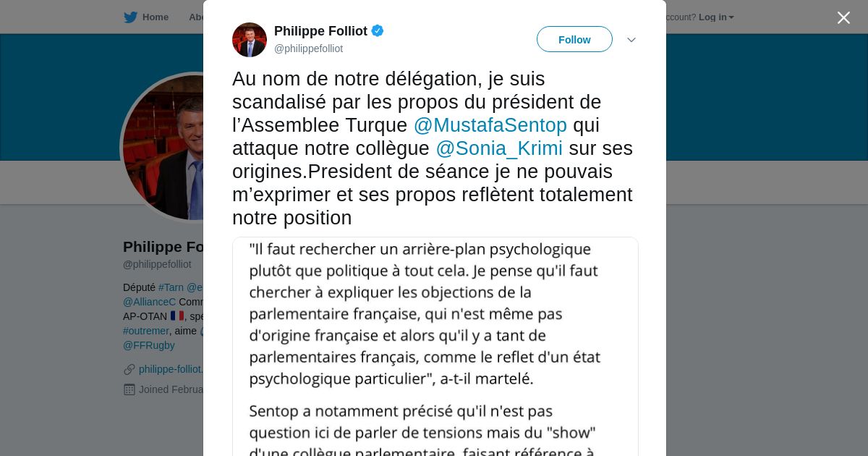Open the @FFRugby mention in bio
The height and width of the screenshot is (456, 868).
point(148,345)
